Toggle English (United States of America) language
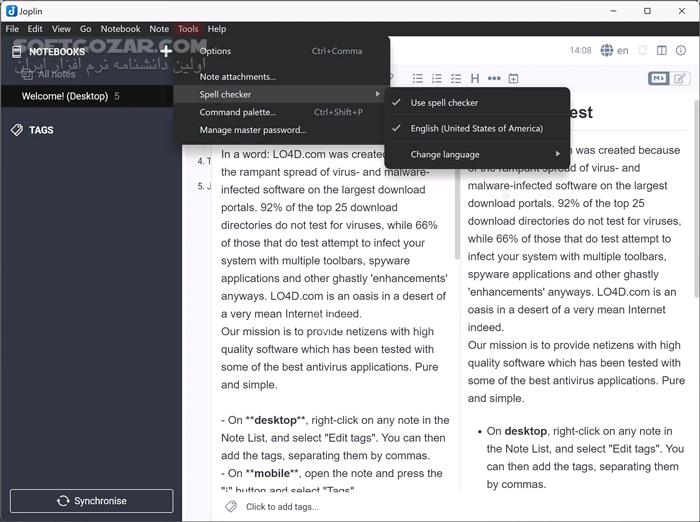The image size is (700, 522). pos(477,129)
